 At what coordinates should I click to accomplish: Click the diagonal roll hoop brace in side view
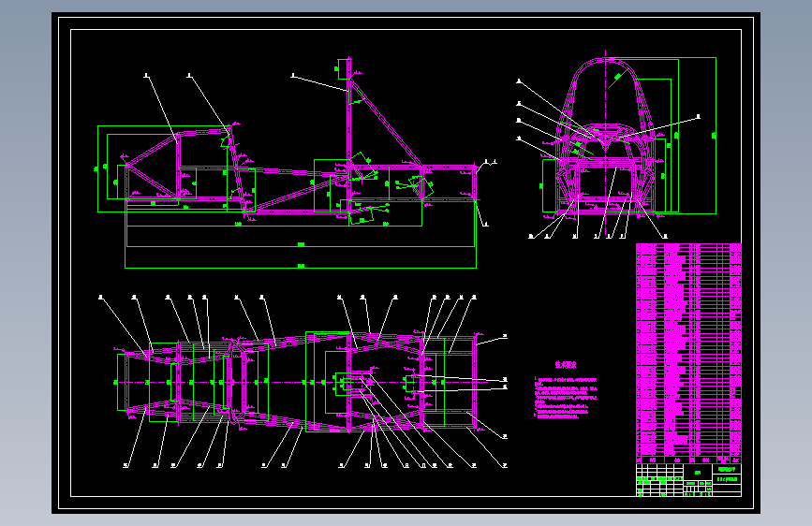(x=386, y=124)
